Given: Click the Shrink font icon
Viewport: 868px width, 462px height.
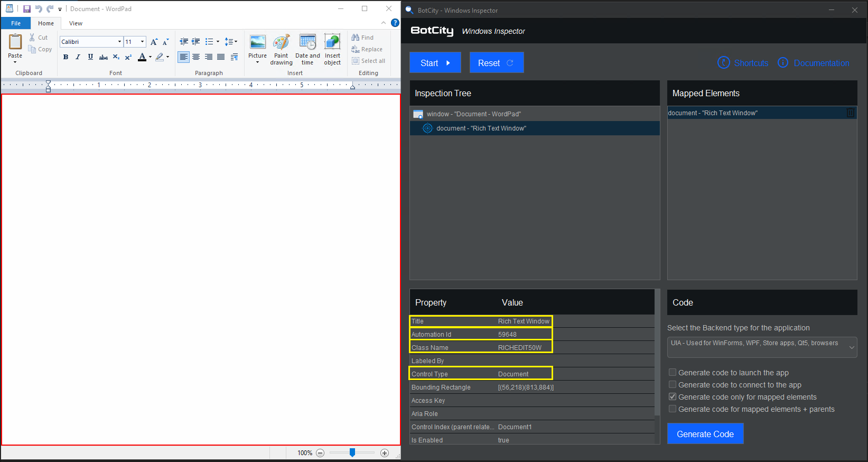Looking at the screenshot, I should pos(166,42).
